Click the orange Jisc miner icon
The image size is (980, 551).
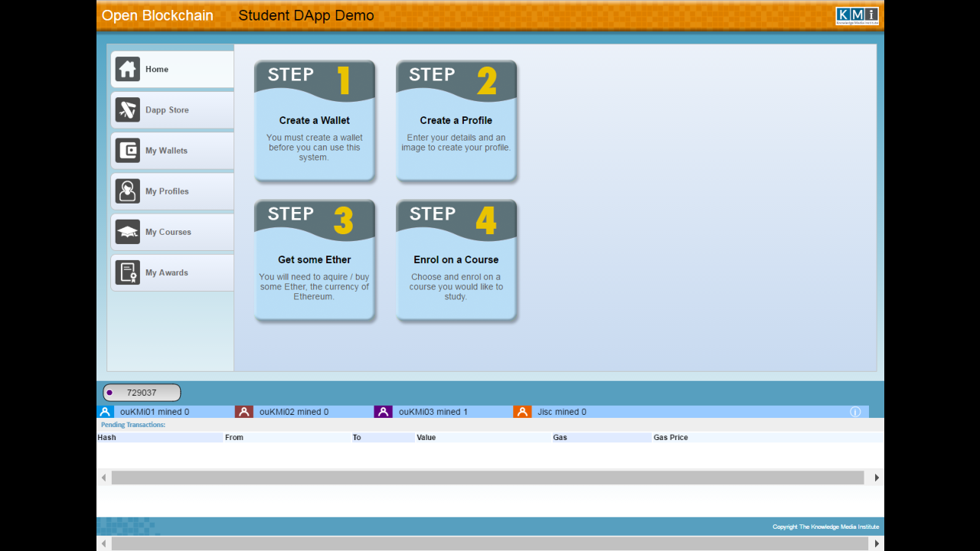click(x=522, y=412)
